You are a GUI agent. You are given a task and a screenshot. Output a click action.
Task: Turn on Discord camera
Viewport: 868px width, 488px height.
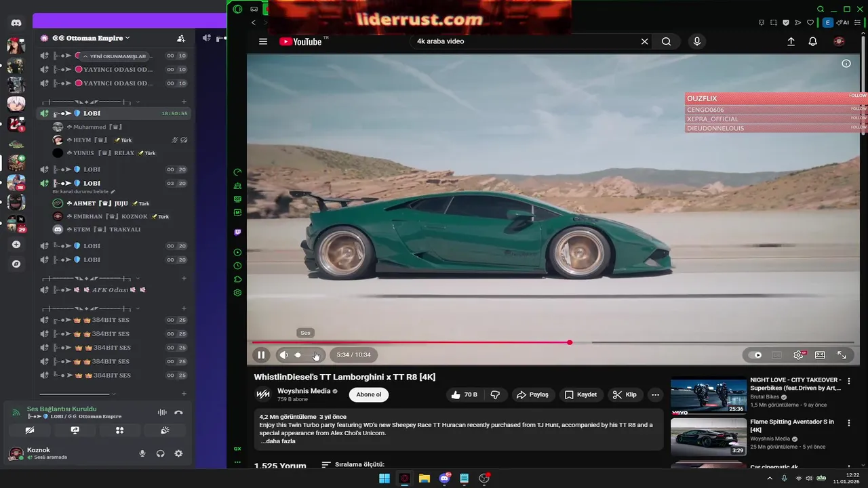30,430
